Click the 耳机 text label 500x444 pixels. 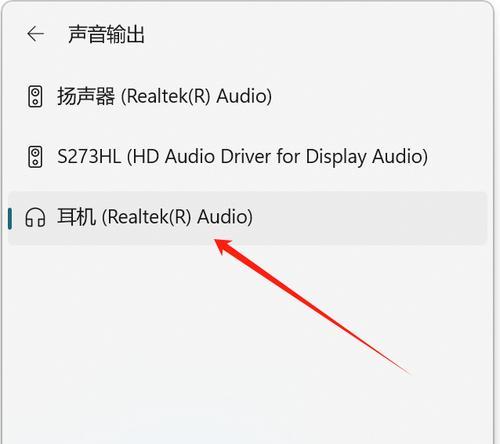76,217
